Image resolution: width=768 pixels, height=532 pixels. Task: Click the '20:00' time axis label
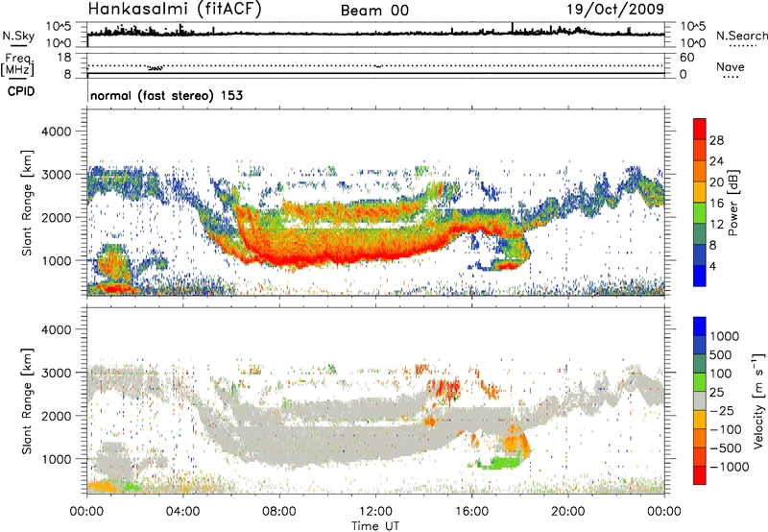[x=568, y=512]
